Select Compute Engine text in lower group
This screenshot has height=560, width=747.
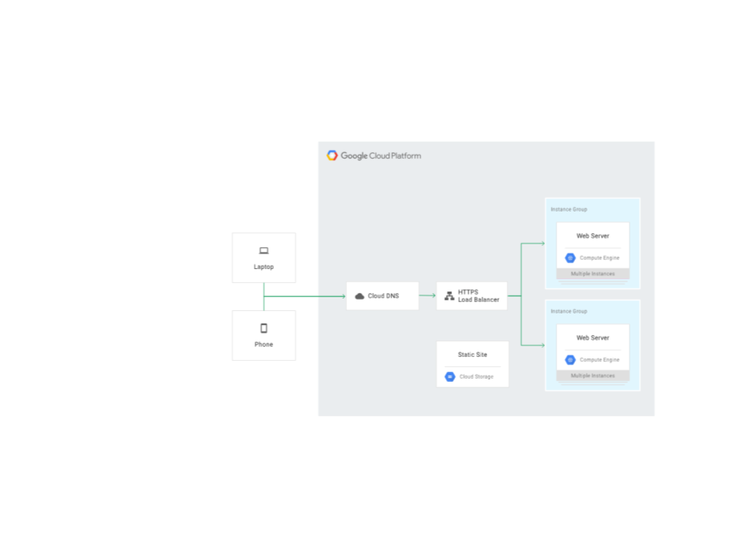(599, 360)
